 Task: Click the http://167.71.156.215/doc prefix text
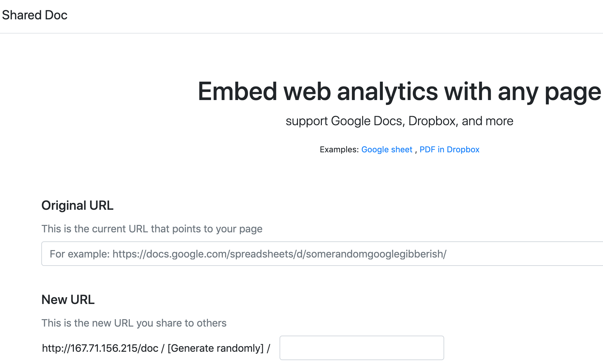100,348
